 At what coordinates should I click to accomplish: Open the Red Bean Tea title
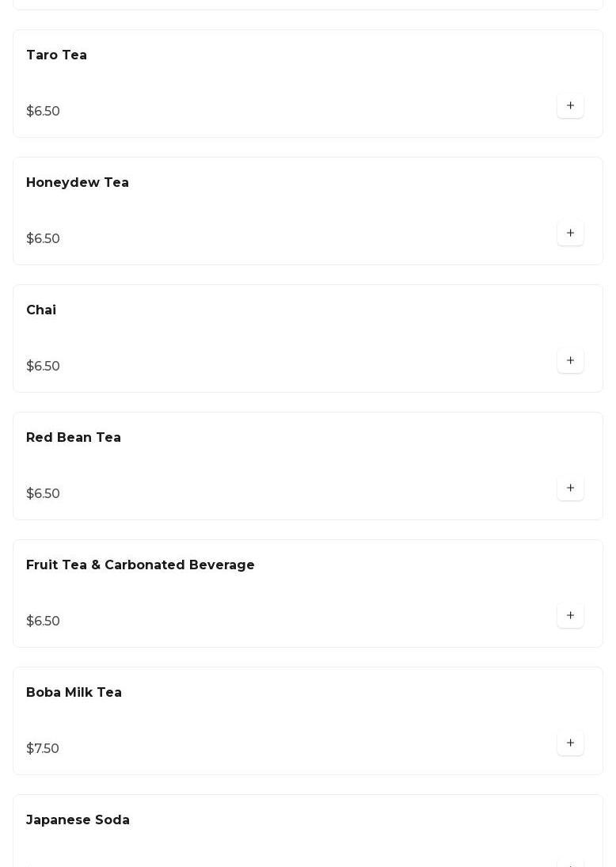click(x=74, y=437)
